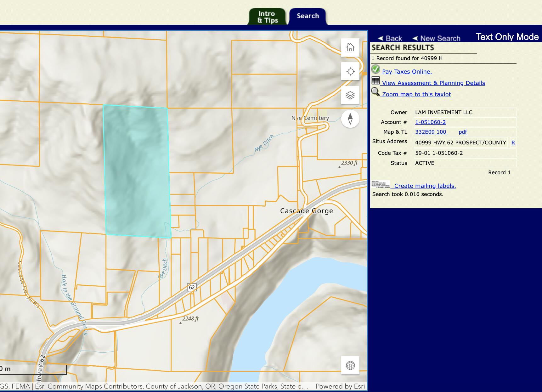Open View Assessment & Planning Details link
The width and height of the screenshot is (542, 392).
pos(433,83)
